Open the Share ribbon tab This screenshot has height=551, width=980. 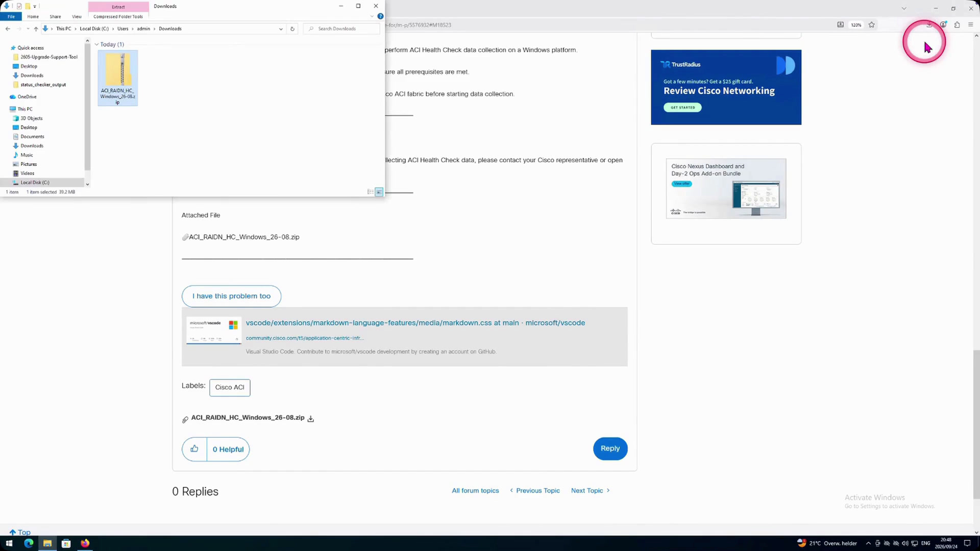click(55, 16)
